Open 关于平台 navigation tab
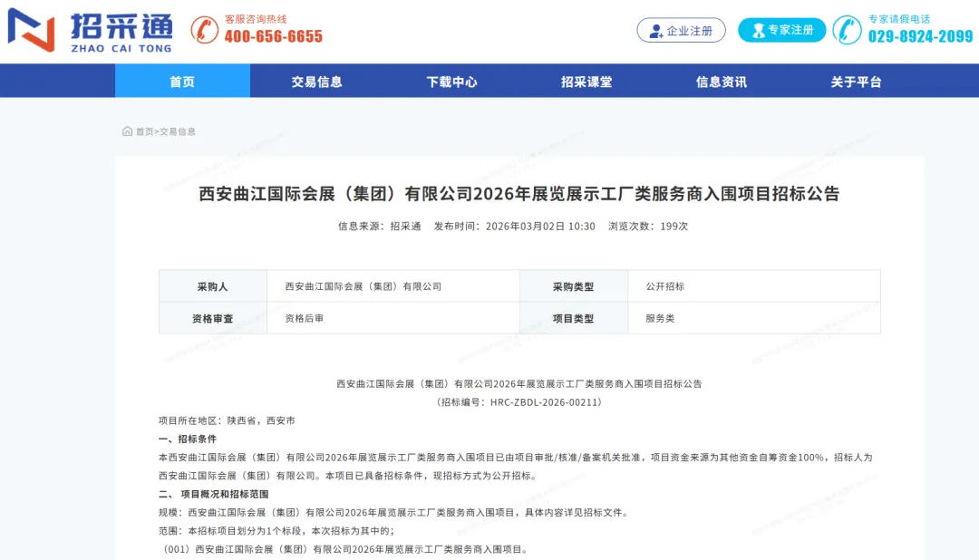Image resolution: width=979 pixels, height=560 pixels. pos(856,82)
